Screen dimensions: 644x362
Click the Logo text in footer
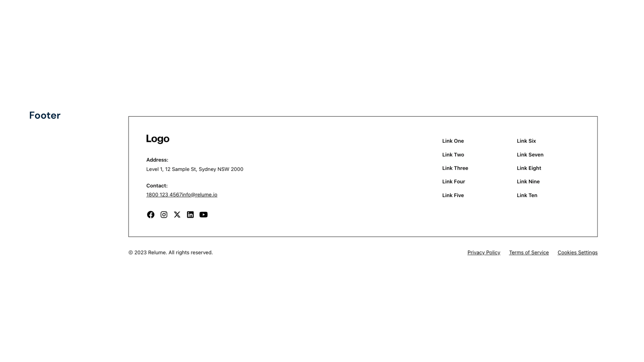(158, 138)
